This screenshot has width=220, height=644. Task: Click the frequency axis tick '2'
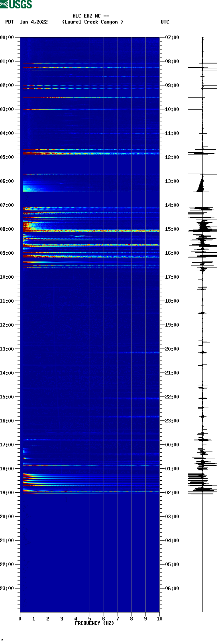48,619
